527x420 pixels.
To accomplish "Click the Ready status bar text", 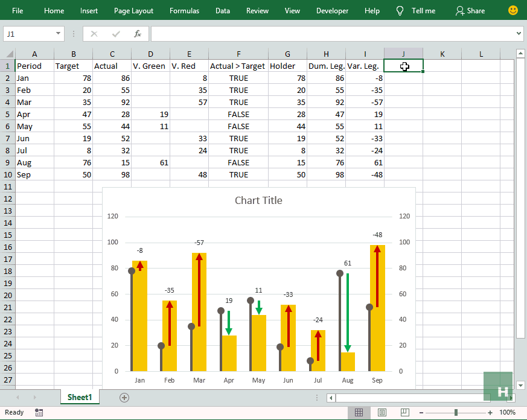I will (14, 412).
